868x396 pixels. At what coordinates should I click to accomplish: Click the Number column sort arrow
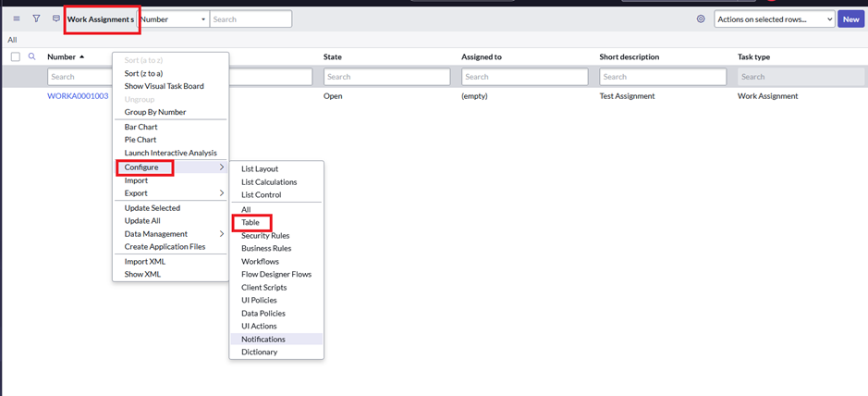pyautogui.click(x=82, y=57)
